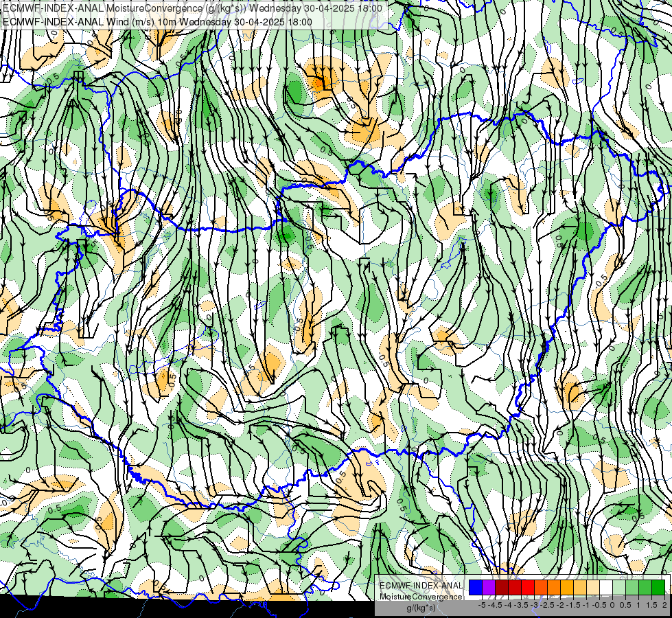This screenshot has height=618, width=672.
Task: Choose the amber swatch from -2 to -1.5
Action: [567, 588]
